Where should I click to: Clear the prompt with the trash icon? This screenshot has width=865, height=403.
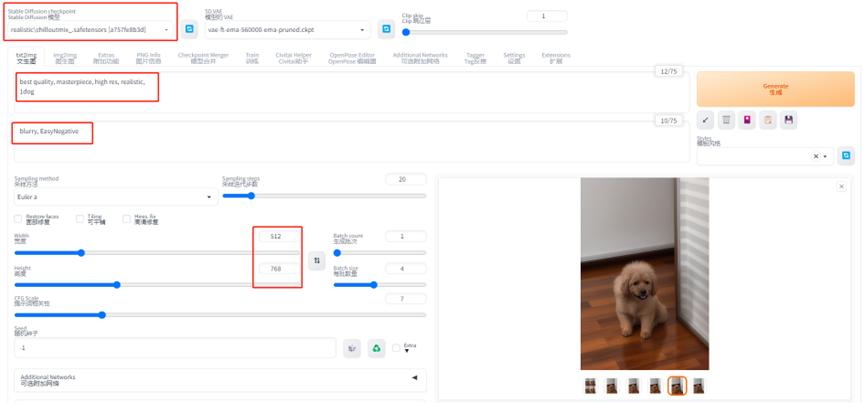coord(726,120)
